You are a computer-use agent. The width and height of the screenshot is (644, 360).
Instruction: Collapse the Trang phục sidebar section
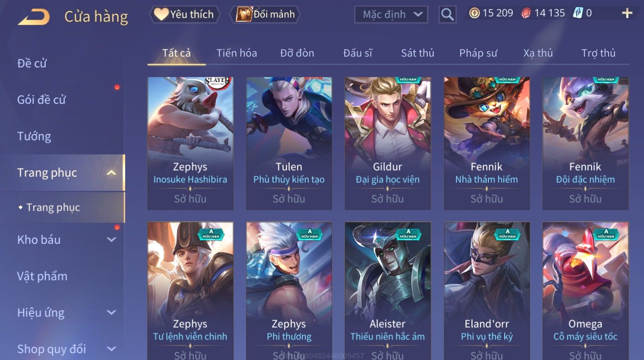112,173
